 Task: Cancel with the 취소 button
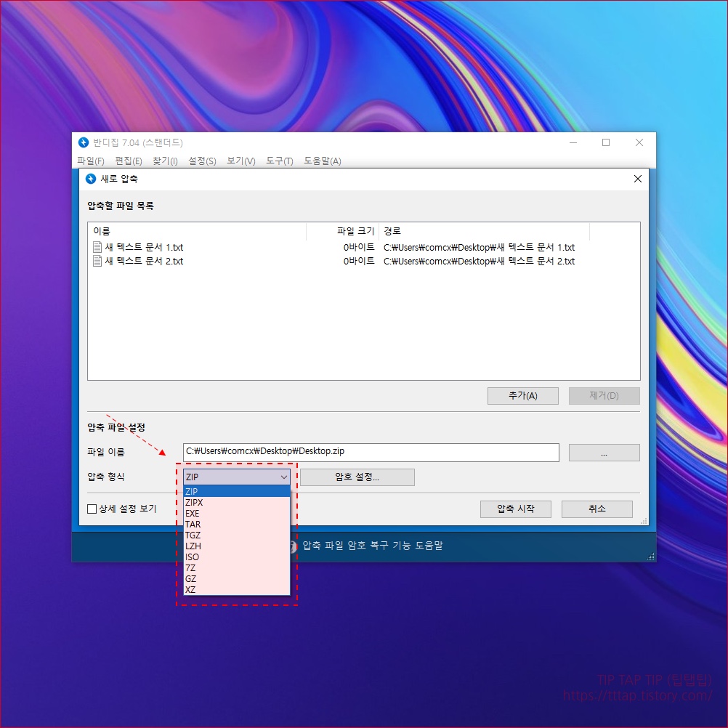(x=597, y=509)
